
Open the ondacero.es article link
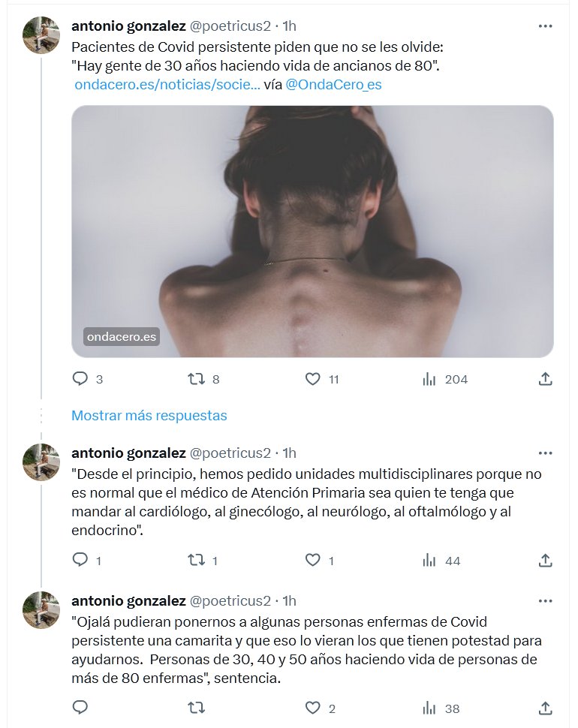click(x=167, y=85)
